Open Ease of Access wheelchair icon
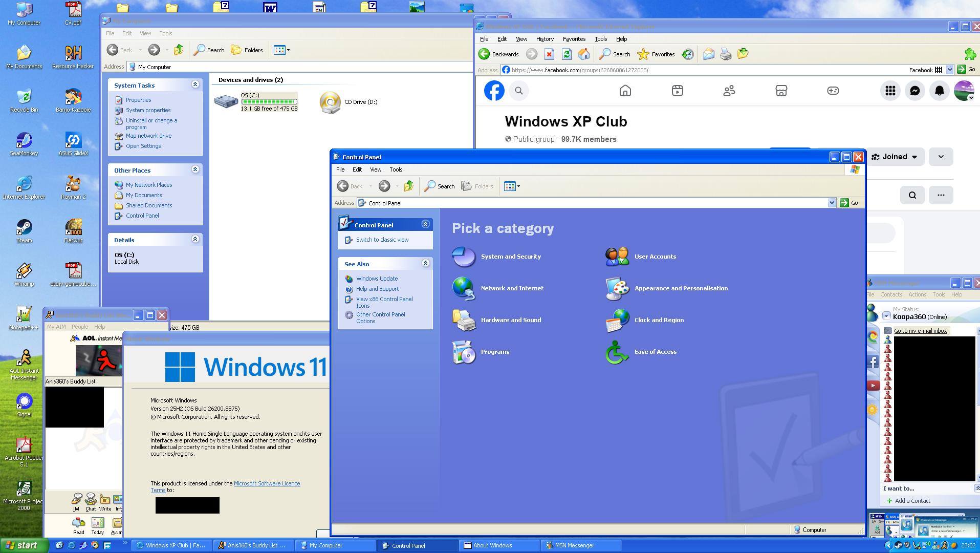The image size is (980, 553). pyautogui.click(x=617, y=352)
